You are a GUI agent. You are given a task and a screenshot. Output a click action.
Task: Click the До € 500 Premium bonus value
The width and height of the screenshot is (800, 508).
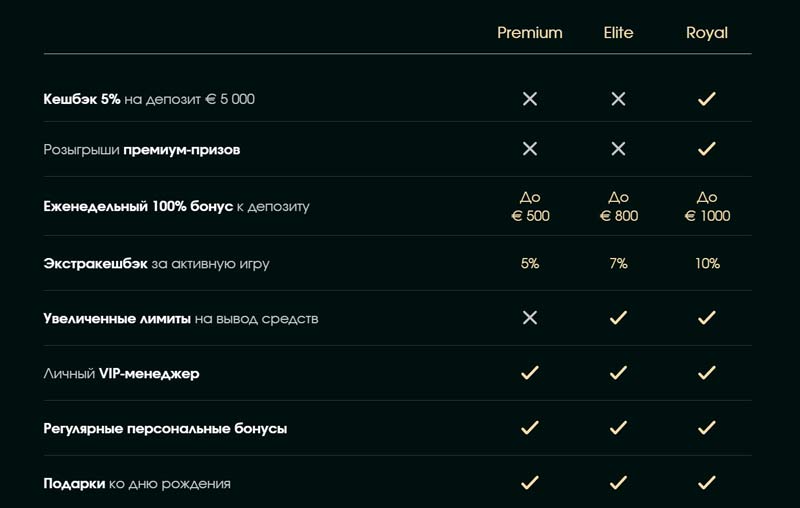pyautogui.click(x=530, y=207)
